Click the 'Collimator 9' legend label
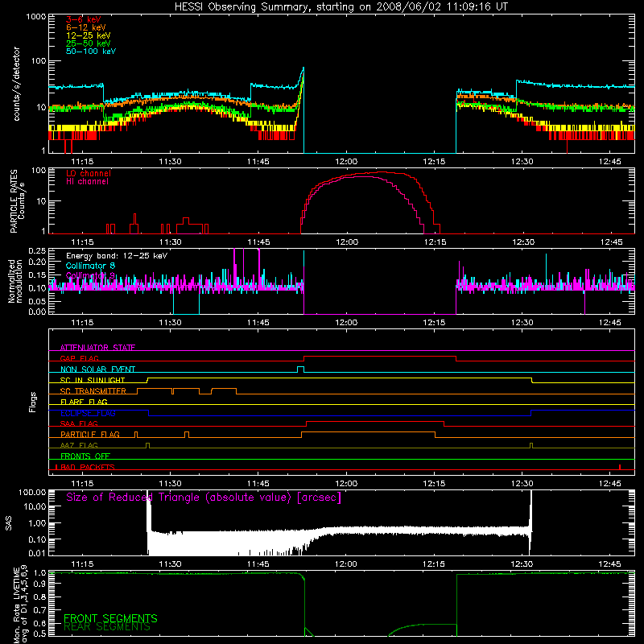The height and width of the screenshot is (644, 644). [90, 275]
